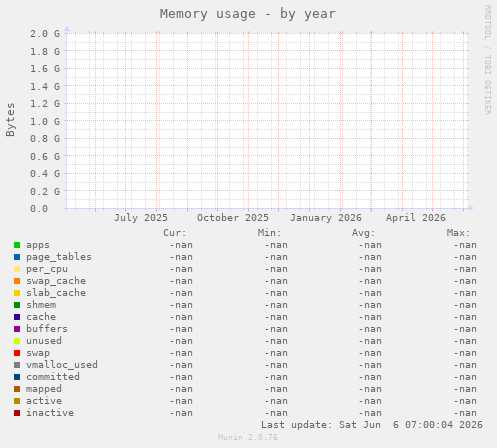
Task: Select the shmem legend label
Action: [41, 305]
